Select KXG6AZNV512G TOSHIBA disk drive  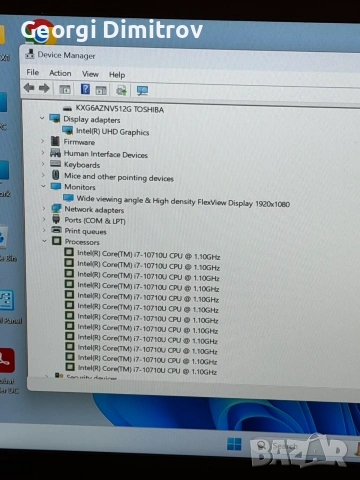[120, 109]
